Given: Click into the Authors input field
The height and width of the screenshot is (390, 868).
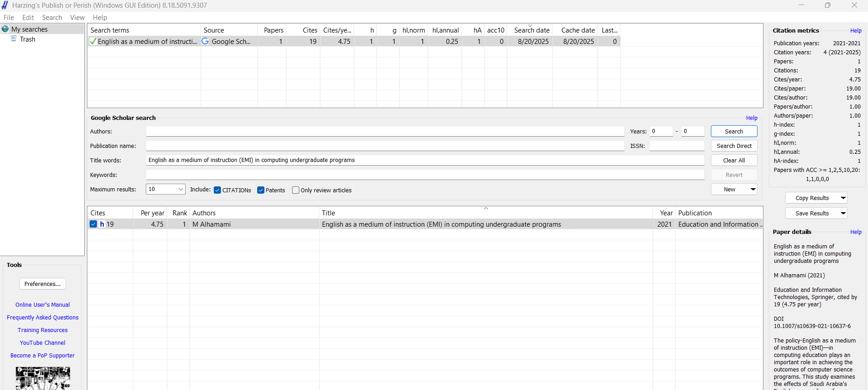Looking at the screenshot, I should [385, 131].
